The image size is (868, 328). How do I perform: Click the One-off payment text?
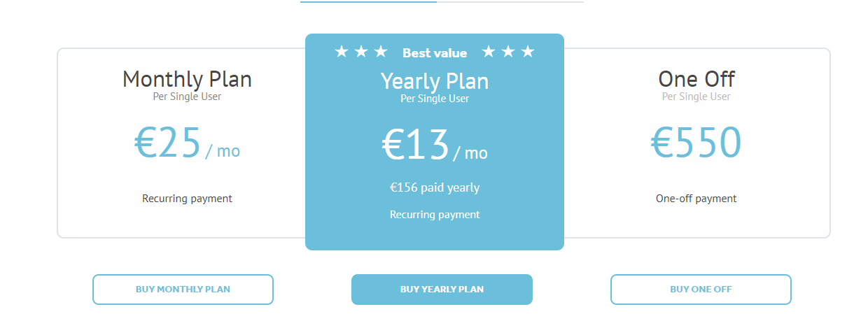tap(696, 199)
